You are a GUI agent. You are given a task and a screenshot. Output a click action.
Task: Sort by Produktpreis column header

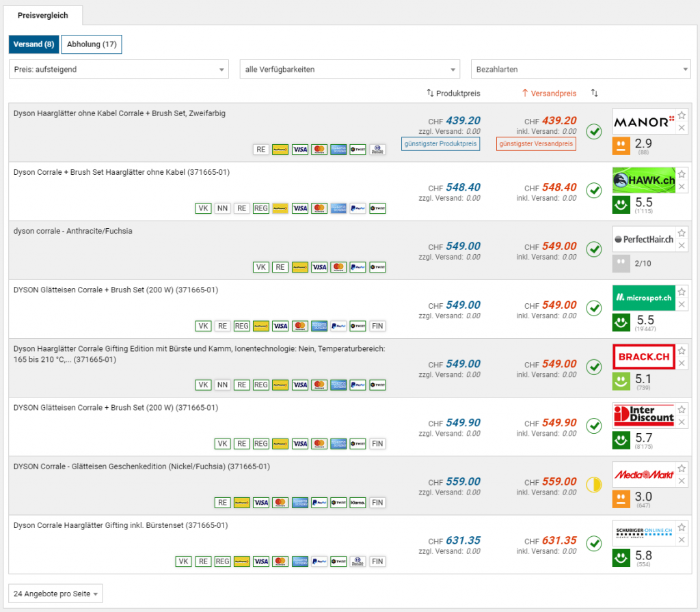[x=453, y=93]
